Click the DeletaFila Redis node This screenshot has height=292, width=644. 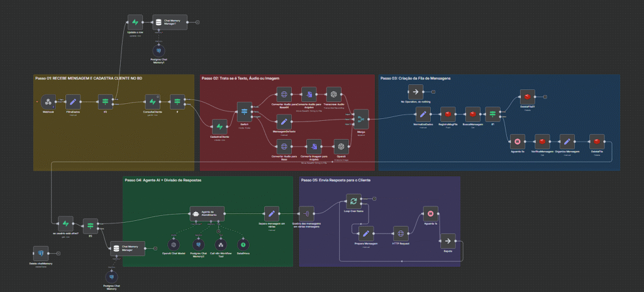point(596,141)
